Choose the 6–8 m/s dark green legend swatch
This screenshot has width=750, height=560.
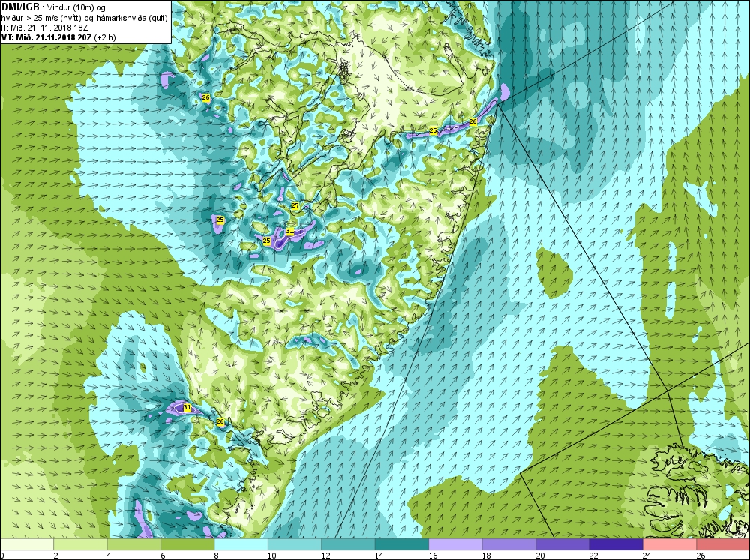[x=187, y=544]
